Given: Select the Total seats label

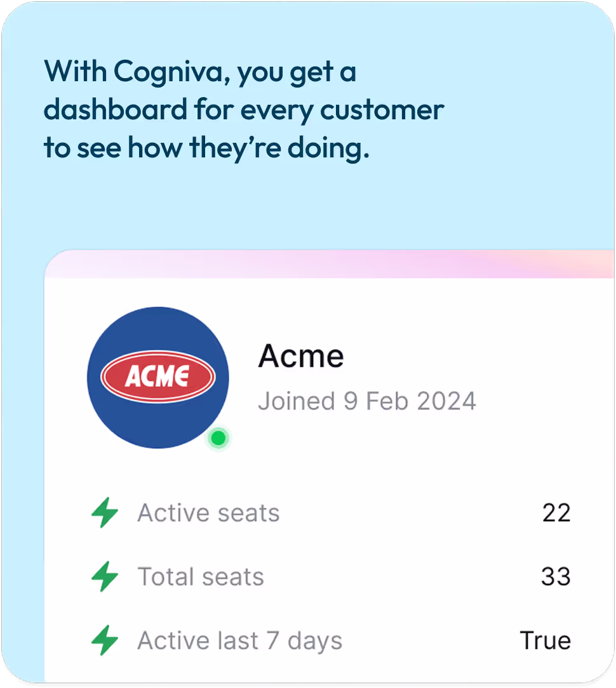Looking at the screenshot, I should click(x=201, y=576).
